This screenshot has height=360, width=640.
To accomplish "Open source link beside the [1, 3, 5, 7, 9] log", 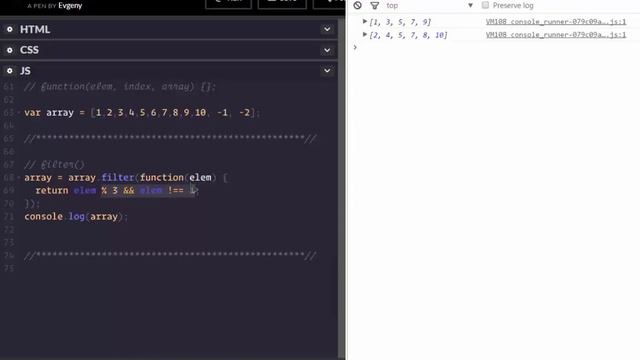I will coord(556,22).
